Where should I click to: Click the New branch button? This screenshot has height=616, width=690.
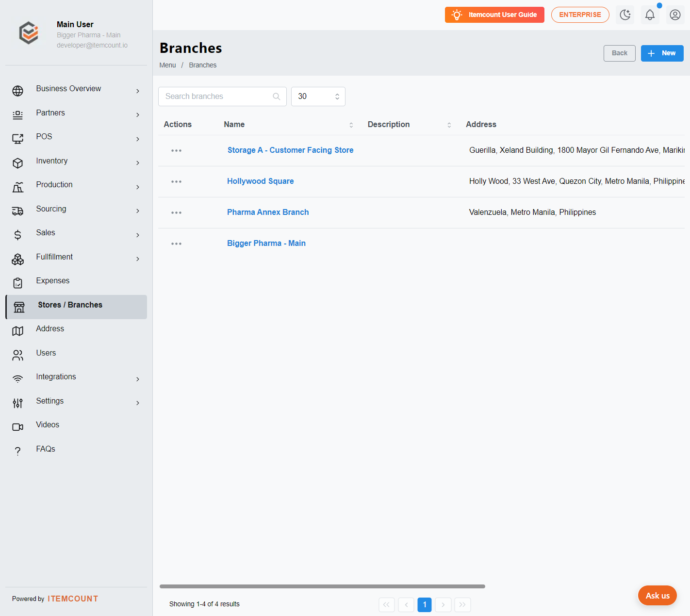point(662,53)
